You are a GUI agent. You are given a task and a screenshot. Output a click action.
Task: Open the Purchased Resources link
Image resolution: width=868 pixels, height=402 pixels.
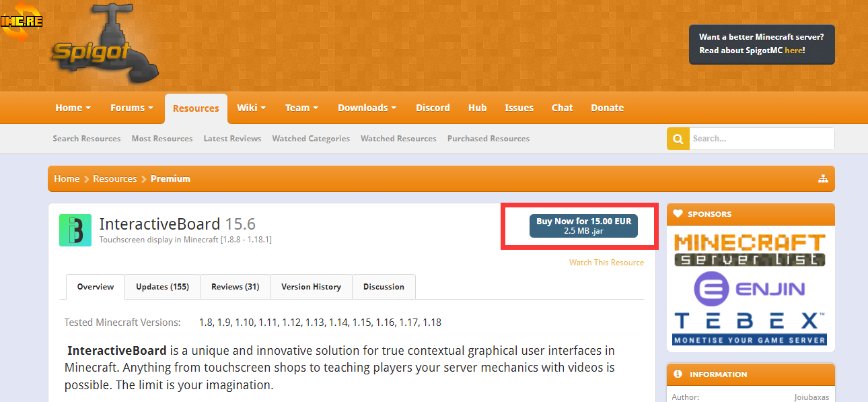[x=488, y=139]
